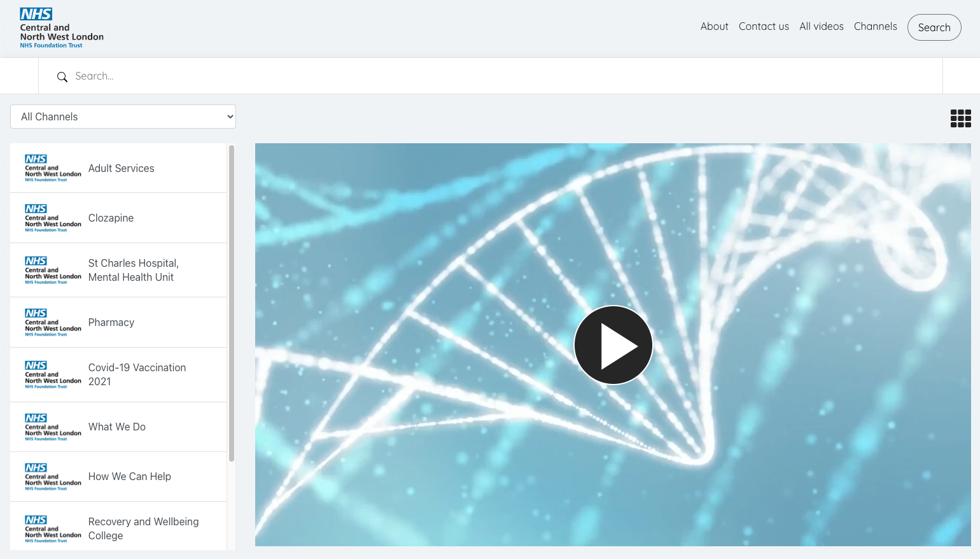Image resolution: width=980 pixels, height=559 pixels.
Task: Click the channel list scrollbar
Action: click(232, 303)
